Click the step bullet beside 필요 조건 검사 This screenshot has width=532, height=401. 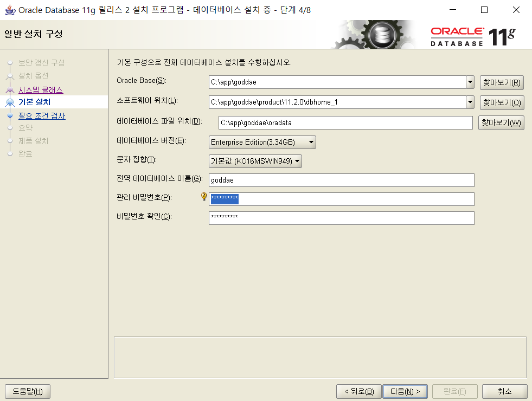(10, 115)
